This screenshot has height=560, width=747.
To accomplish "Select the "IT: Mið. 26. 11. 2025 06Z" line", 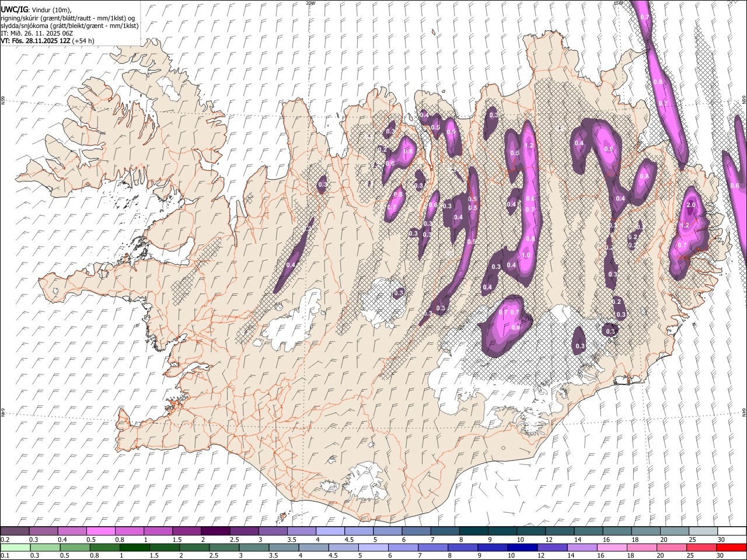I will pos(37,33).
